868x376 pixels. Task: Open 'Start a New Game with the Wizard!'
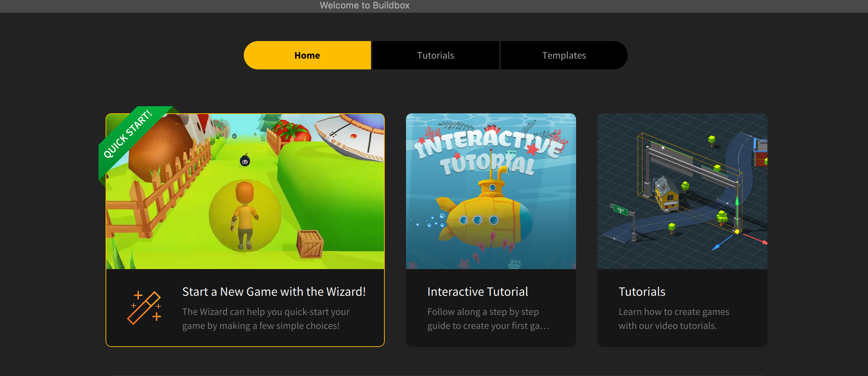pos(274,292)
